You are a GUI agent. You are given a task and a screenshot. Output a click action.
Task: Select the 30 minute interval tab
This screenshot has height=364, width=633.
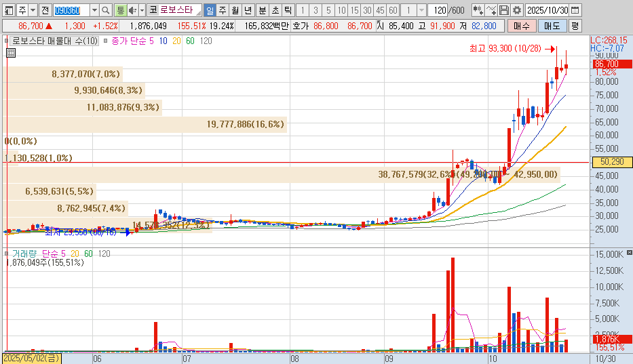point(367,10)
